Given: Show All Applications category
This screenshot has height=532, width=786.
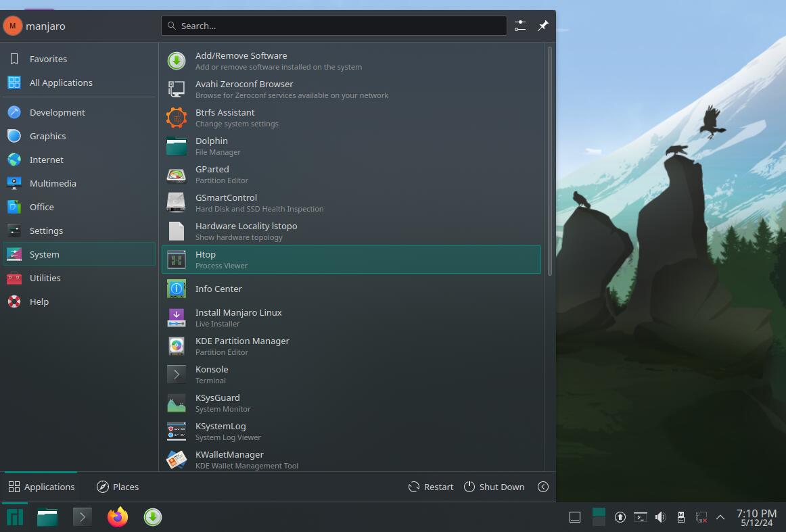Looking at the screenshot, I should [79, 82].
